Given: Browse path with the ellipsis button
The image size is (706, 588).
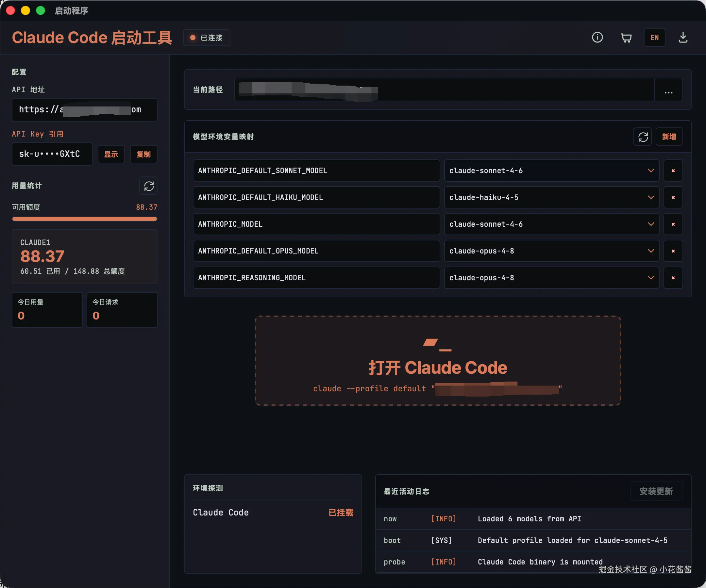Looking at the screenshot, I should pos(668,90).
